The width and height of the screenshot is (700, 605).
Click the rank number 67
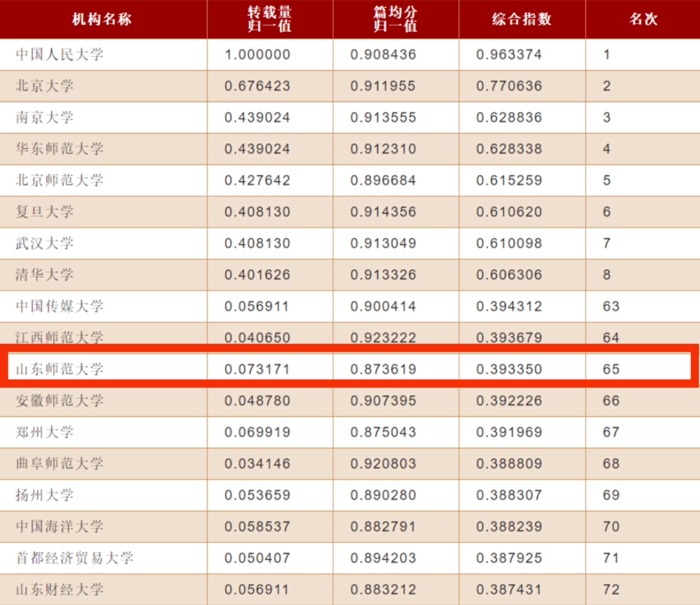click(611, 432)
